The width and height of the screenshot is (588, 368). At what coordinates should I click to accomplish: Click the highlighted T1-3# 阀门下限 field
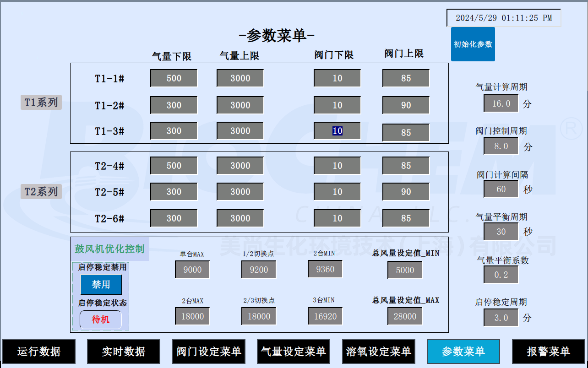point(338,131)
